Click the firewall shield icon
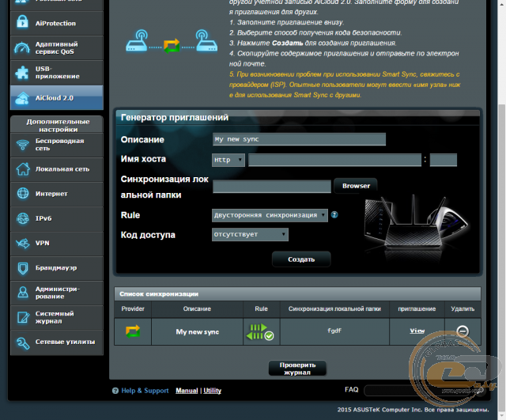The height and width of the screenshot is (420, 506). coord(23,268)
